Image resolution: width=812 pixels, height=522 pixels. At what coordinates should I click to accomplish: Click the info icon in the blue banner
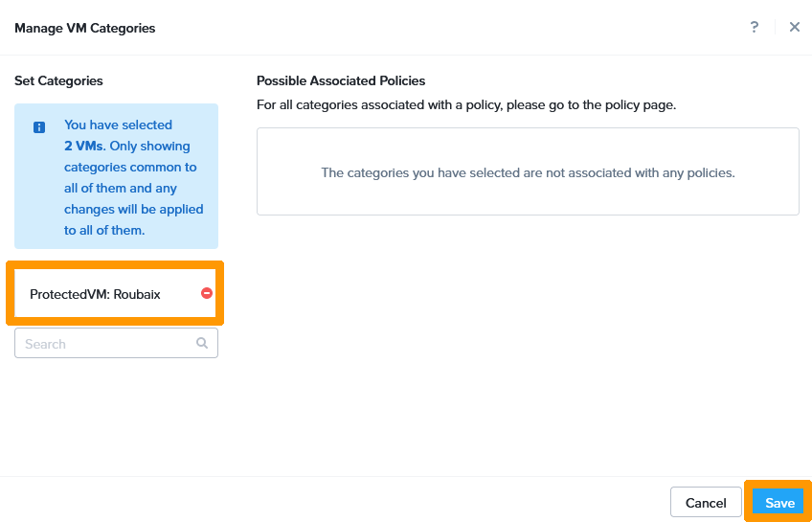tap(39, 126)
